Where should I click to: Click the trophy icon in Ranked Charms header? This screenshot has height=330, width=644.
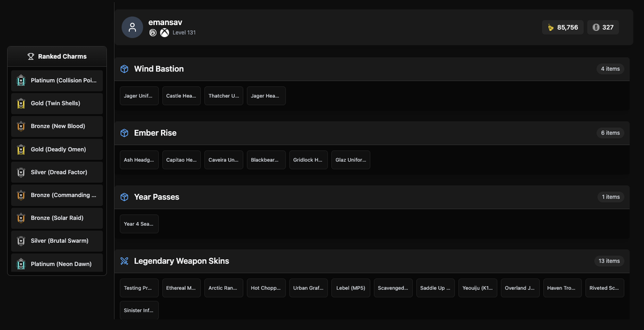pos(31,56)
